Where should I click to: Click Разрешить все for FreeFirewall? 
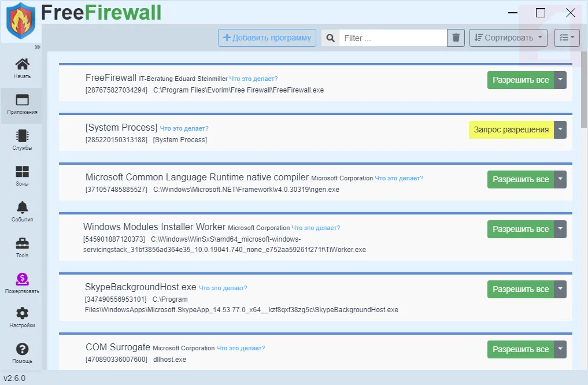(x=520, y=80)
